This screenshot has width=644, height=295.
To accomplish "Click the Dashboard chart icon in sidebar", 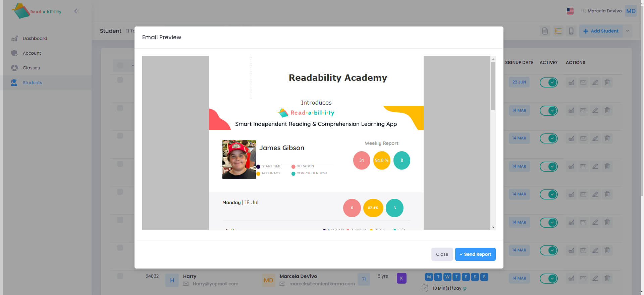I will click(x=14, y=39).
